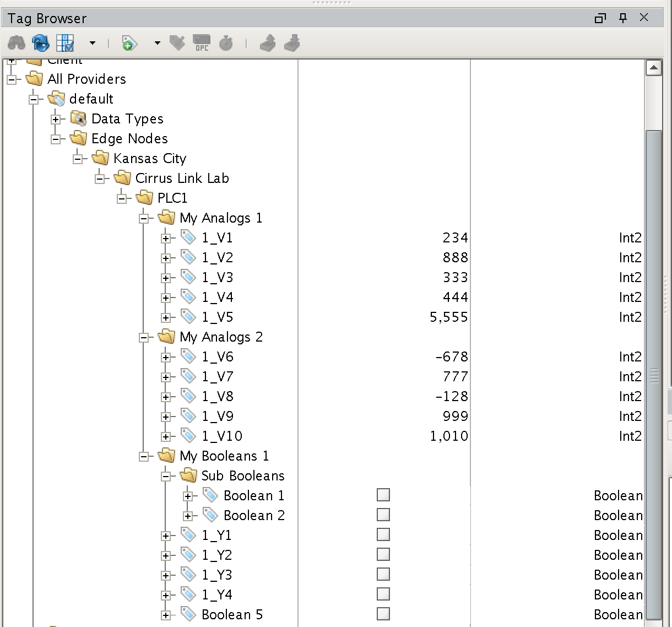The image size is (672, 627).
Task: Open dropdown arrow beside new tag icon
Action: click(x=158, y=42)
